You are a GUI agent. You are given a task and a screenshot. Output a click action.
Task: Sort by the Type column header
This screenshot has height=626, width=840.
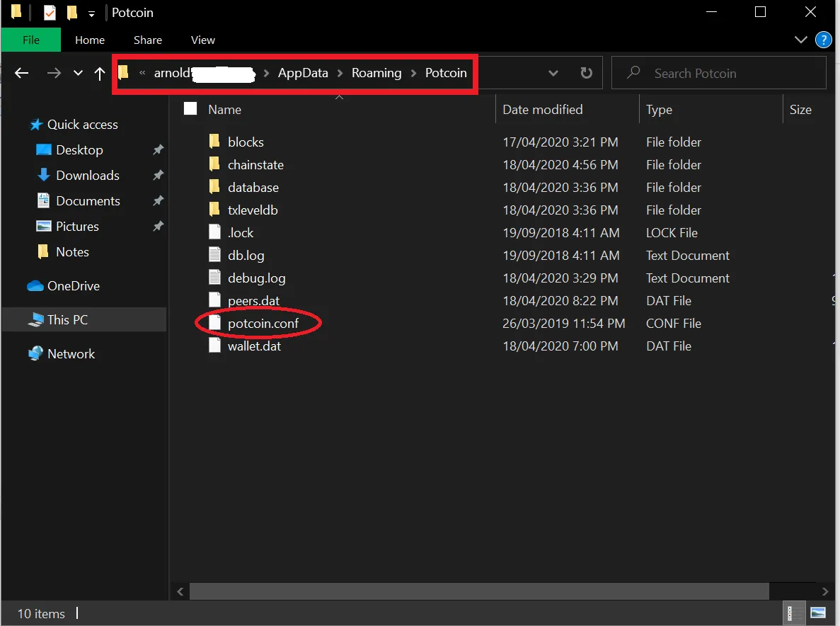(x=659, y=110)
